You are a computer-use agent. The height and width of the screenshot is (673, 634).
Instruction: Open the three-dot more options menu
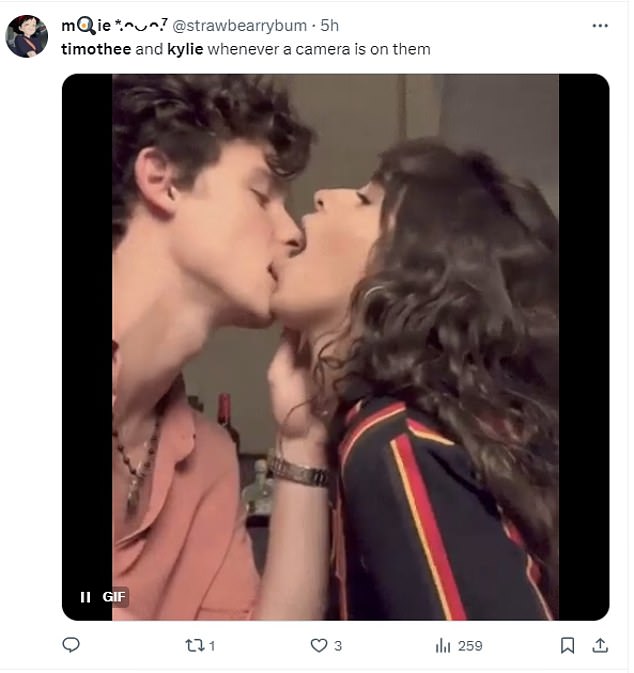point(599,25)
